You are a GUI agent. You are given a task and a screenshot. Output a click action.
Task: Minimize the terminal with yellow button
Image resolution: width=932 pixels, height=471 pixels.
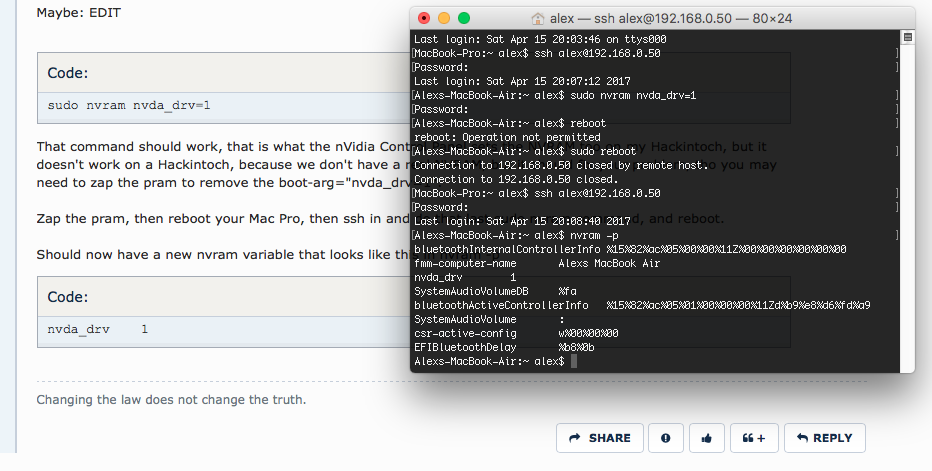tap(444, 18)
